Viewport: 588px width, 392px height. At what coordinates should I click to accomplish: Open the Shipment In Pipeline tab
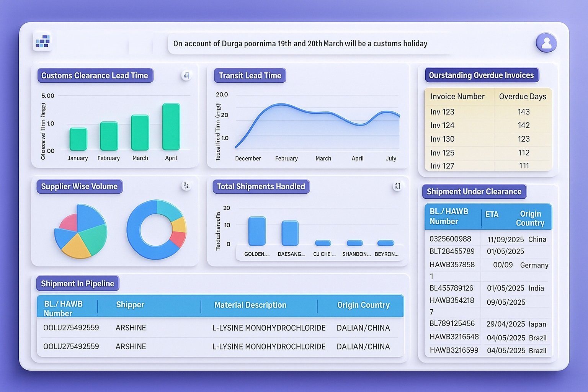click(78, 284)
